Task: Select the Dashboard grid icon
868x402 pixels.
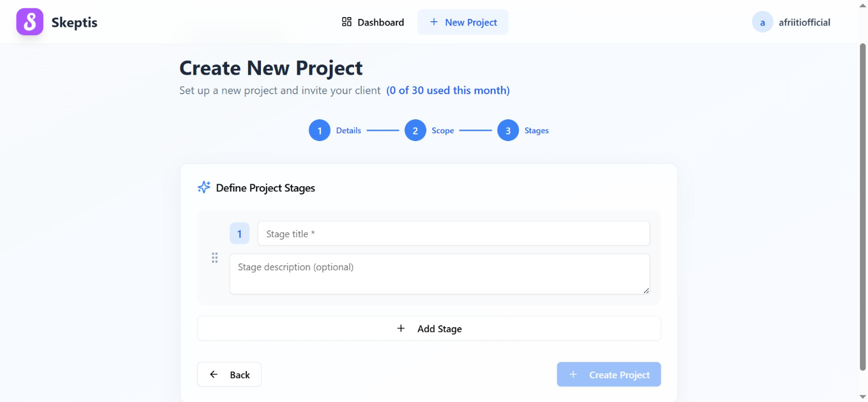Action: [346, 21]
